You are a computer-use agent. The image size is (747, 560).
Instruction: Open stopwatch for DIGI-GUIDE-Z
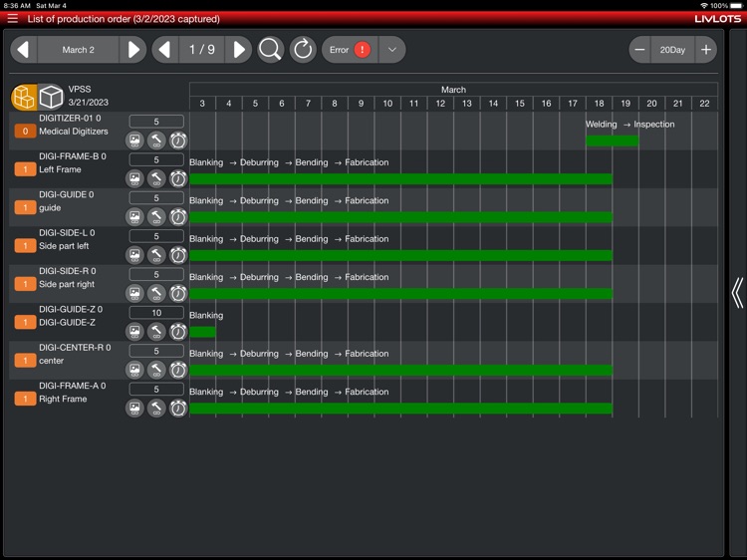[178, 331]
